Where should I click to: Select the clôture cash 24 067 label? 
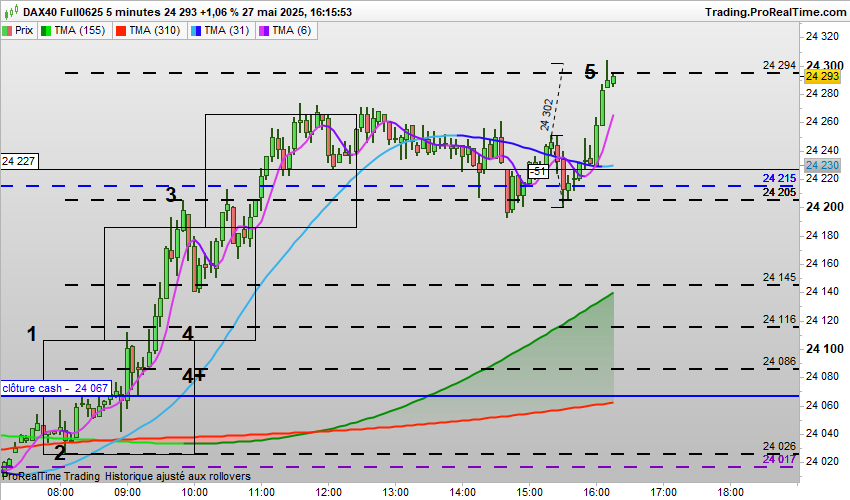56,388
